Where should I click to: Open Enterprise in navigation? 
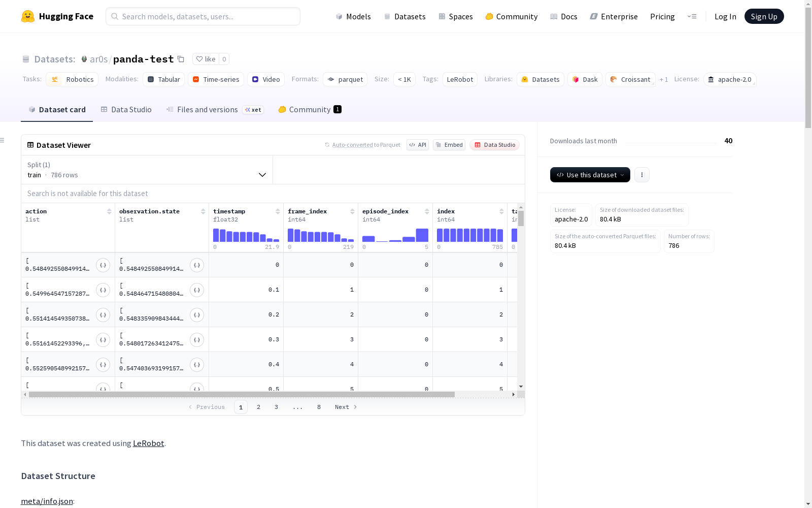click(x=614, y=16)
